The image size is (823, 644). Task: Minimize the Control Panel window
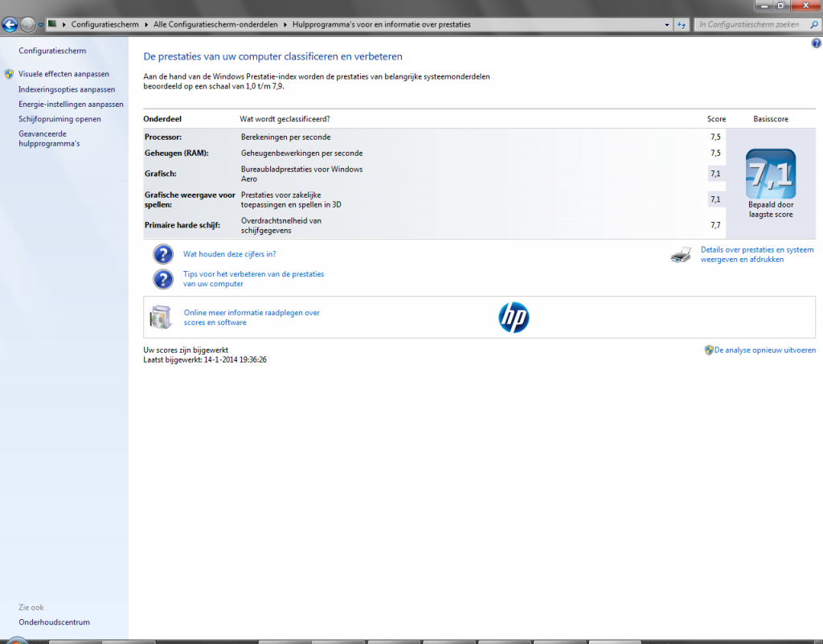pos(764,6)
